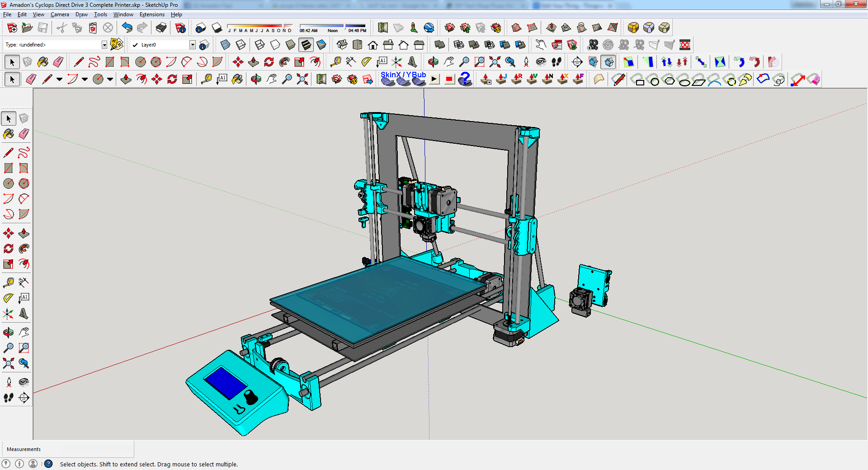Image resolution: width=868 pixels, height=470 pixels.
Task: Click Sandbox From Contours icon
Action: point(517,28)
